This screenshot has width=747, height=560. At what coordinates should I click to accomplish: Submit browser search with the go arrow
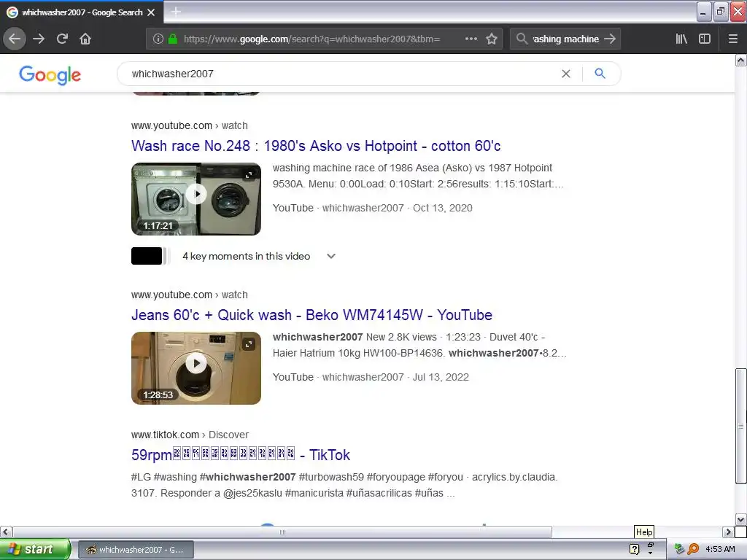[610, 39]
